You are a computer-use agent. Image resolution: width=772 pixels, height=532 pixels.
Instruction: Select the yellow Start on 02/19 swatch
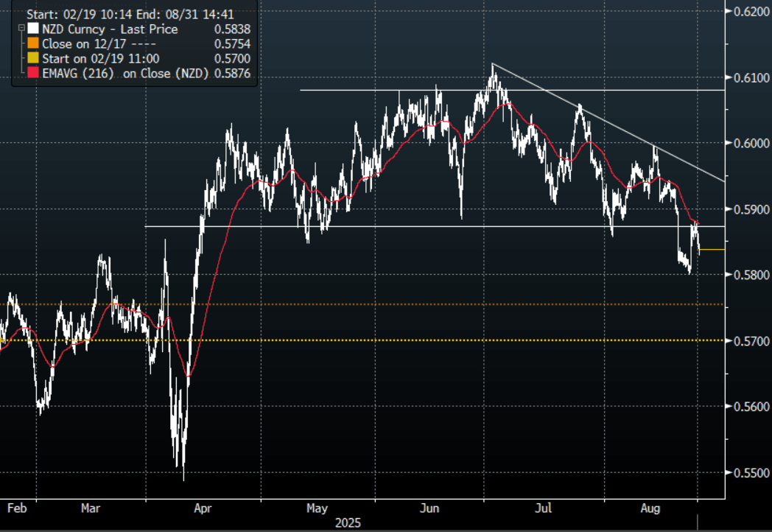[32, 59]
